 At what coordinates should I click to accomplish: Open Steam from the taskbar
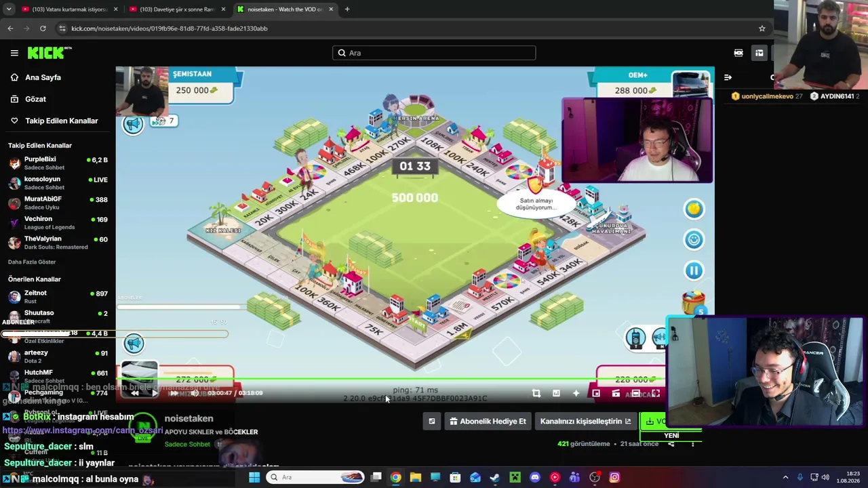pos(495,477)
